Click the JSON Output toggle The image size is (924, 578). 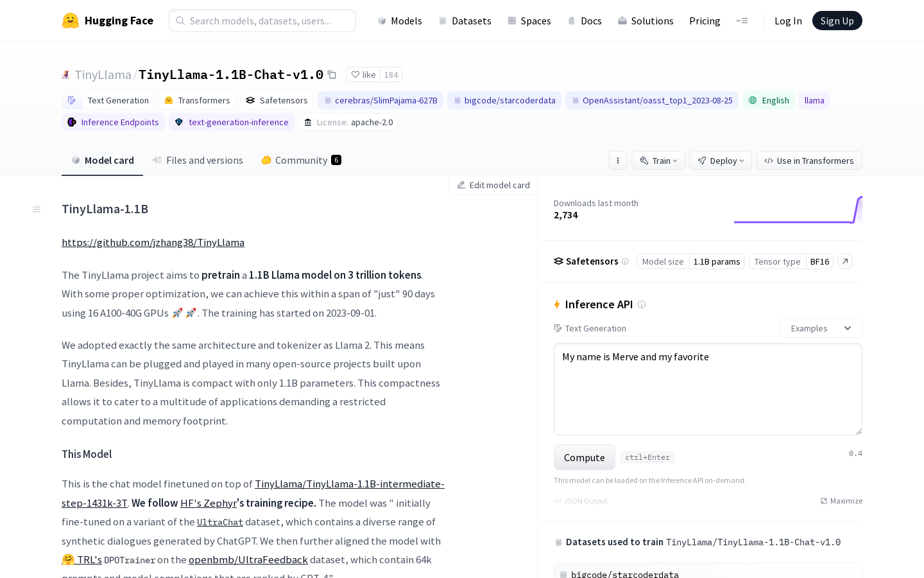point(581,501)
